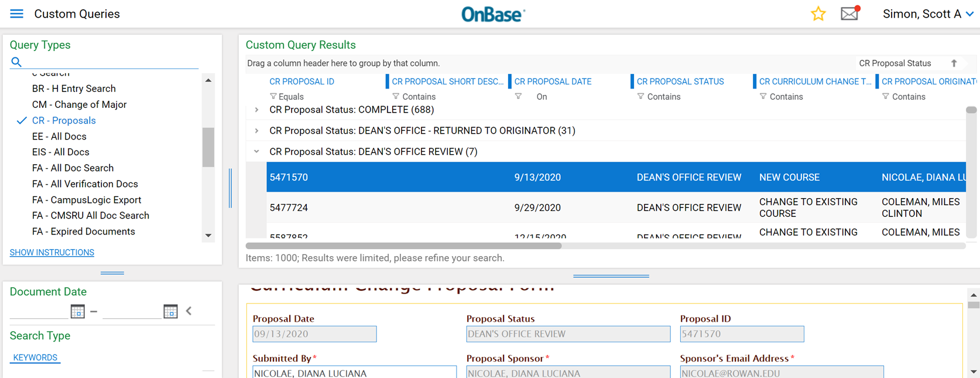The width and height of the screenshot is (980, 378).
Task: Click the Contains filter icon under CR Curriculum Change
Action: (763, 96)
